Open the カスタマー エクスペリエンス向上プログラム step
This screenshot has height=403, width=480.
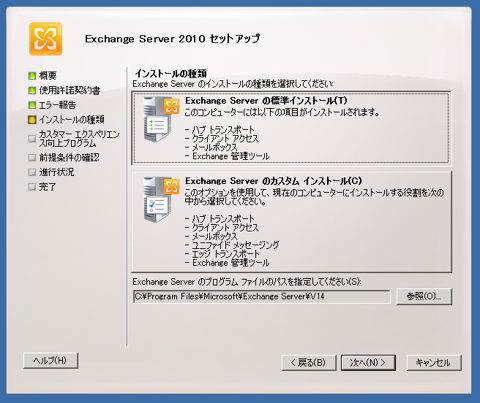[79, 139]
